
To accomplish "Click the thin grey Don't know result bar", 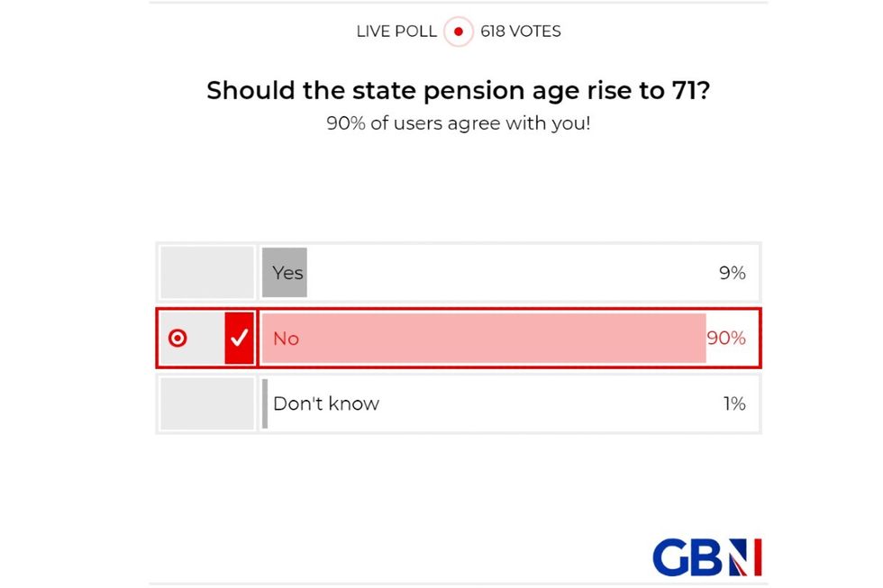I will click(265, 403).
